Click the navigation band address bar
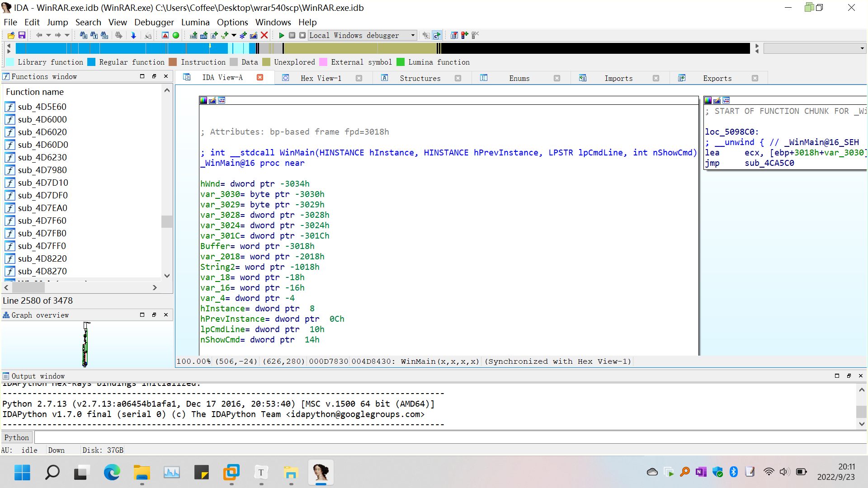This screenshot has width=868, height=488. (382, 48)
